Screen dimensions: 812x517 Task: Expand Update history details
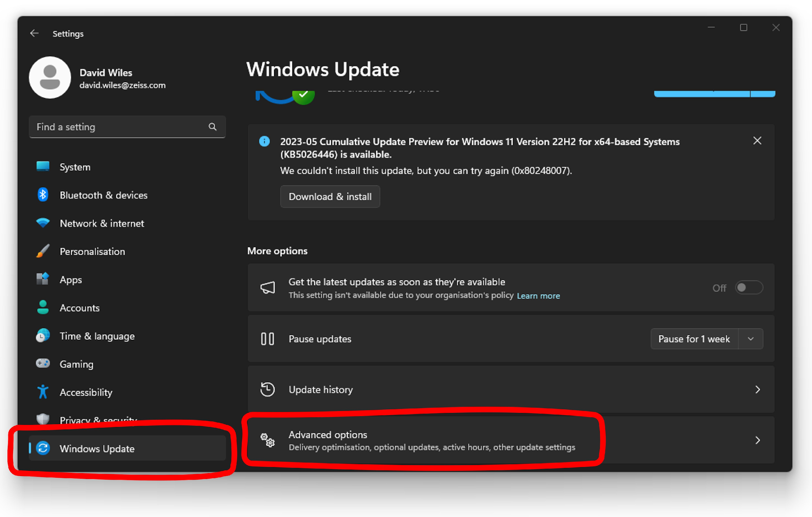click(758, 389)
